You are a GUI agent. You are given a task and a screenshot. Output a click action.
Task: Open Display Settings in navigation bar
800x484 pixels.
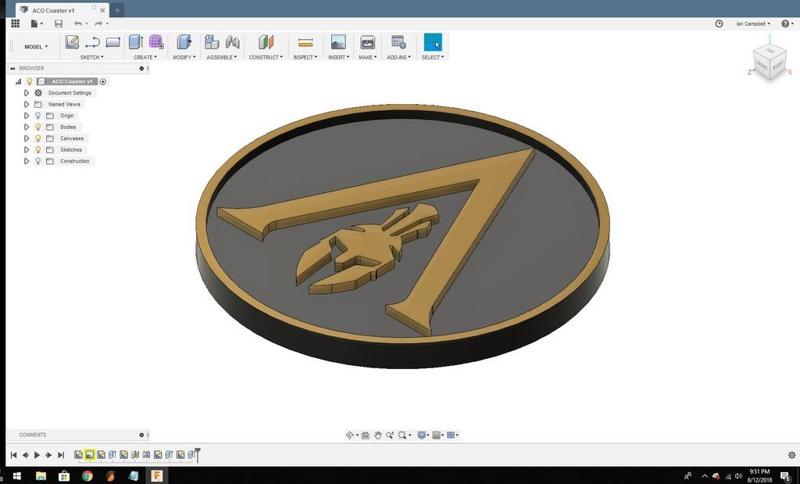421,435
